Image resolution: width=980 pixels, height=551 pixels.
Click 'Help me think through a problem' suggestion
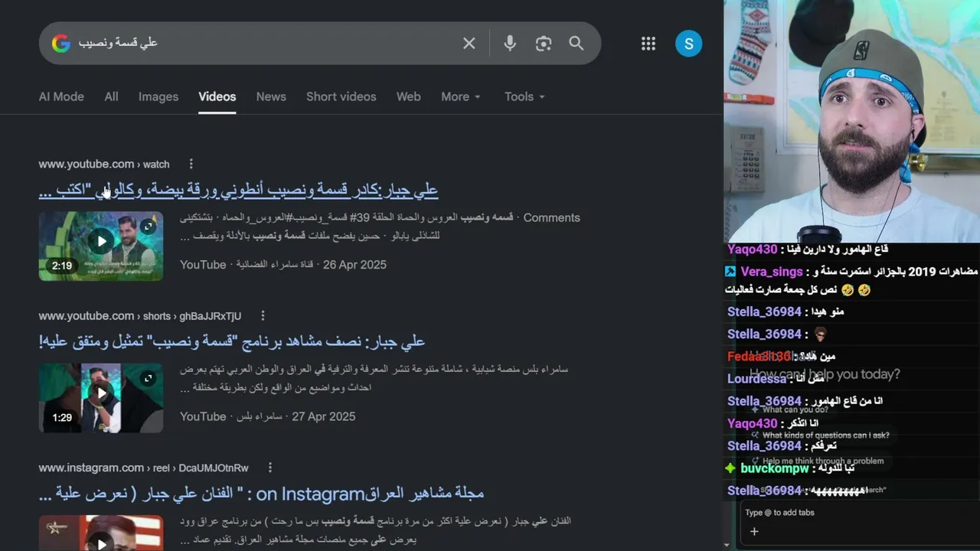click(823, 461)
